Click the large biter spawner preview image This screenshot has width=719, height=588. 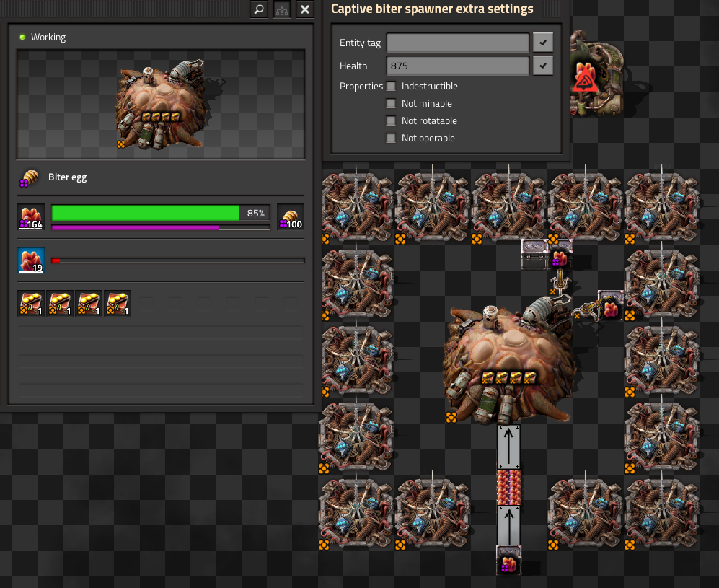161,105
